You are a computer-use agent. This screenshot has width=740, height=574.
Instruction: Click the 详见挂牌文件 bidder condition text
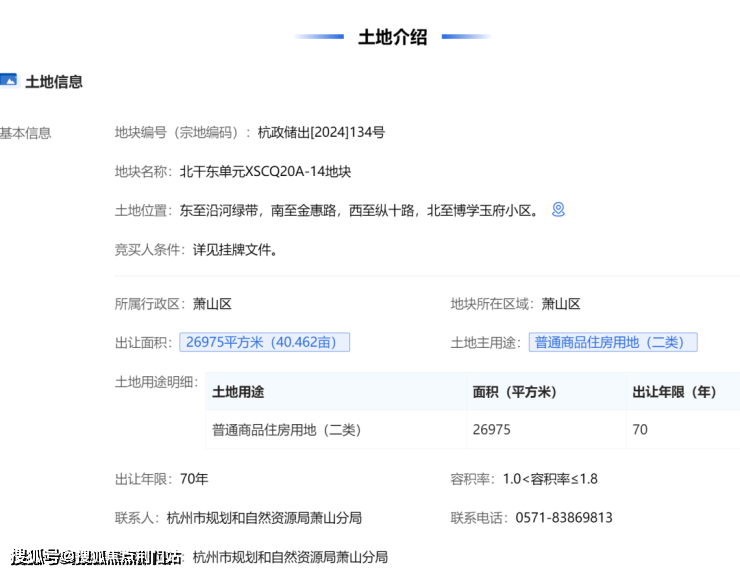pos(235,250)
